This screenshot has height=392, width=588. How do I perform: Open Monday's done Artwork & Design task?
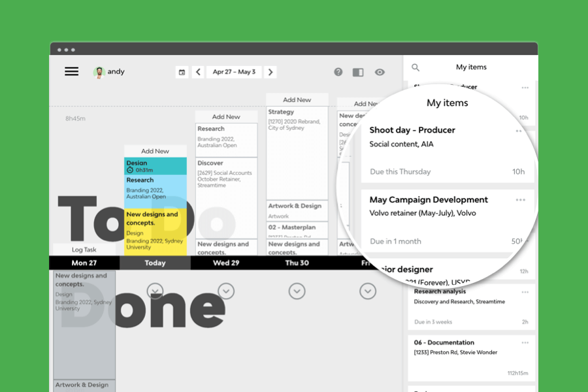pos(84,386)
